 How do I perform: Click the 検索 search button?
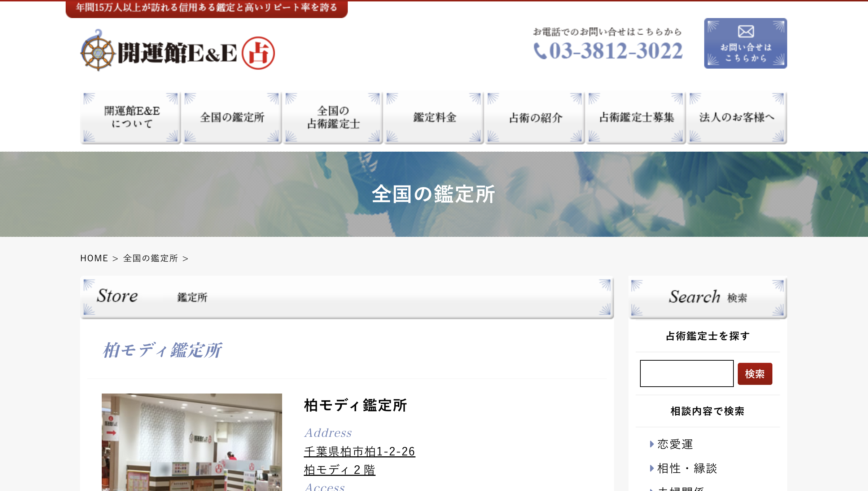click(x=755, y=373)
